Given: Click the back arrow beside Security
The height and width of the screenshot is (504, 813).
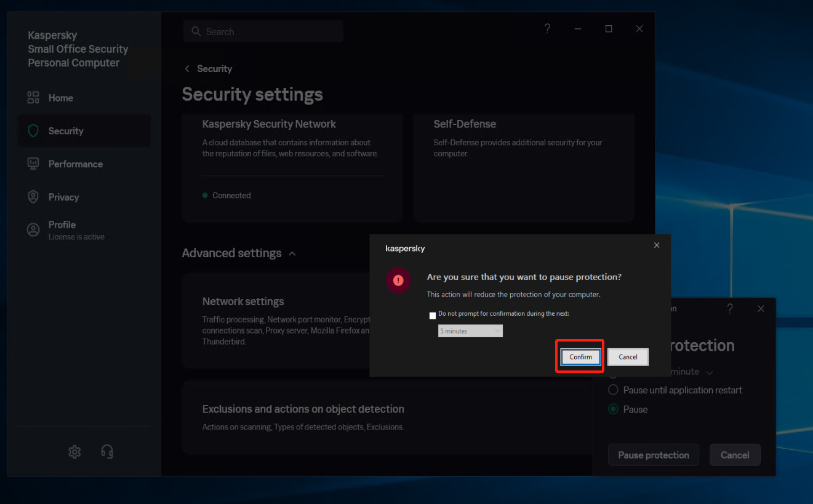Looking at the screenshot, I should [187, 69].
